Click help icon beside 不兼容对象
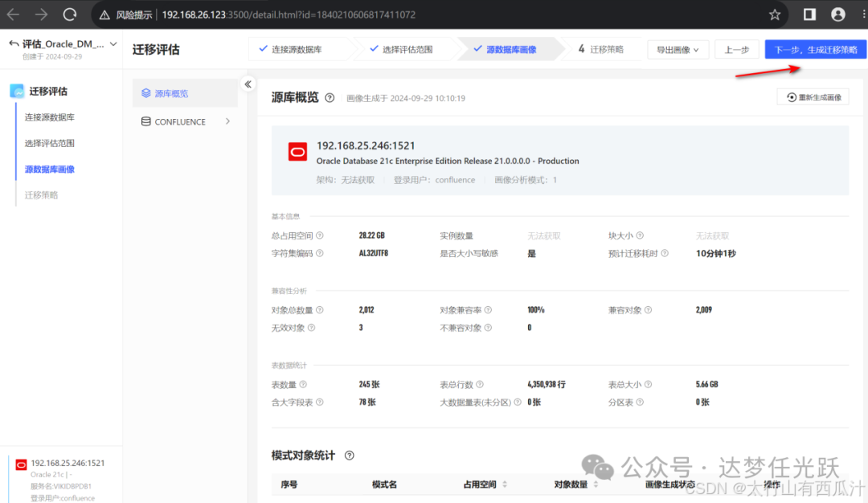 tap(489, 328)
